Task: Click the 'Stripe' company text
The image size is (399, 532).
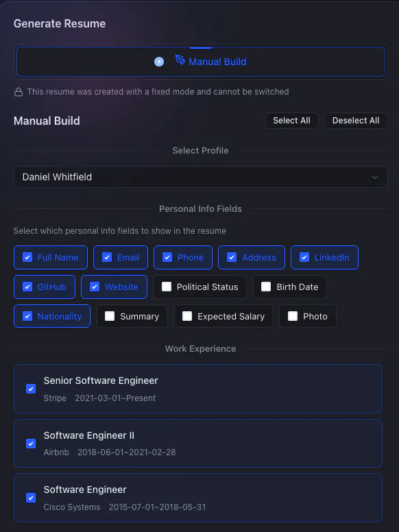Action: point(55,398)
